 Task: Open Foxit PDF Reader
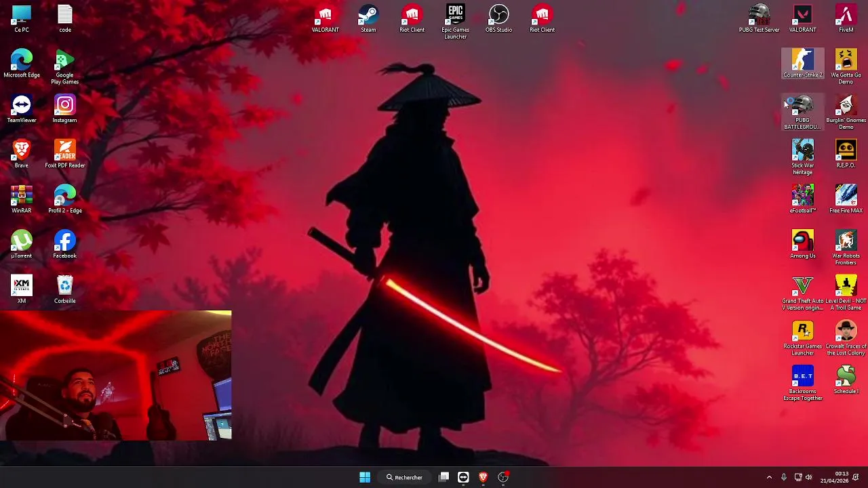click(x=65, y=155)
